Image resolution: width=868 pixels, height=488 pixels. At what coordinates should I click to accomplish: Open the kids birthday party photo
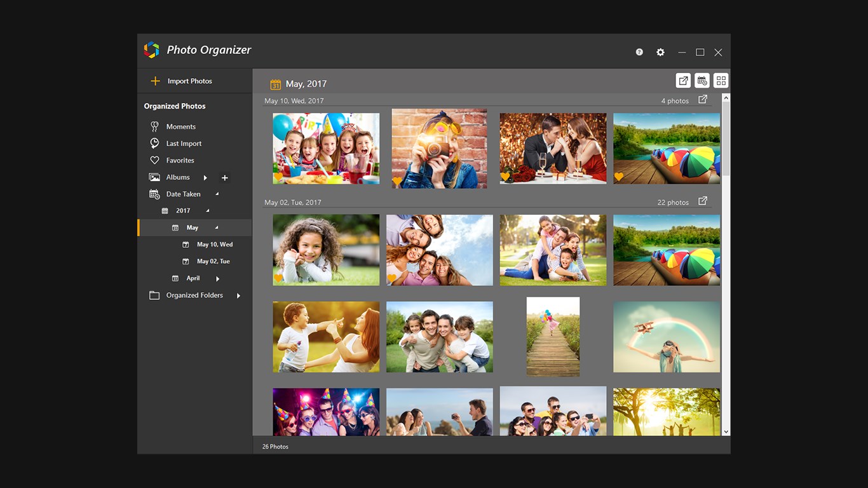[326, 149]
